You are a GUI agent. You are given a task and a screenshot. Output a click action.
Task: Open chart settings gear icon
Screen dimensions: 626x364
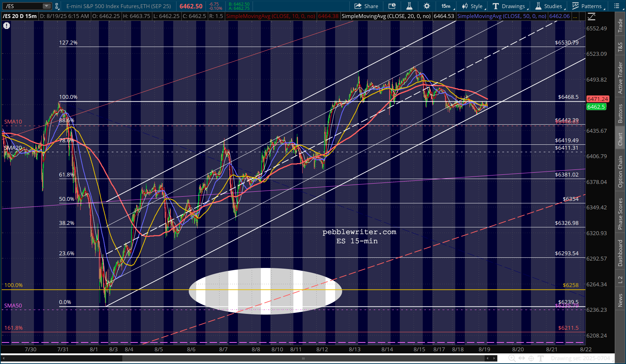[427, 6]
